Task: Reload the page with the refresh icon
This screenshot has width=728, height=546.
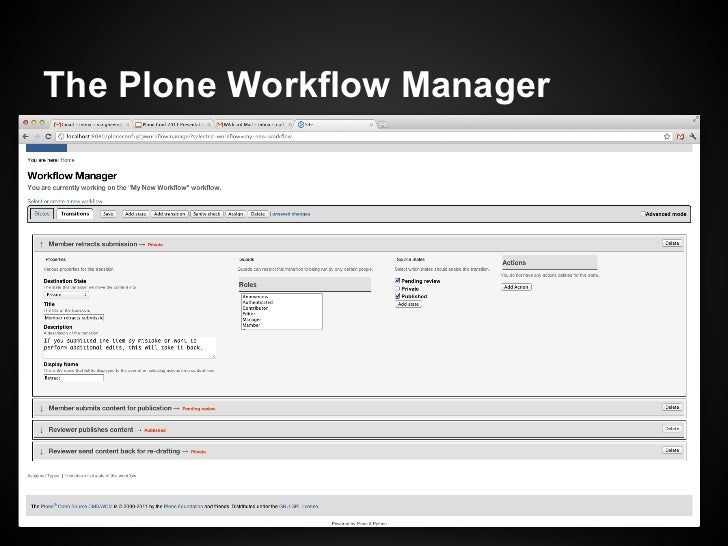Action: [x=48, y=136]
